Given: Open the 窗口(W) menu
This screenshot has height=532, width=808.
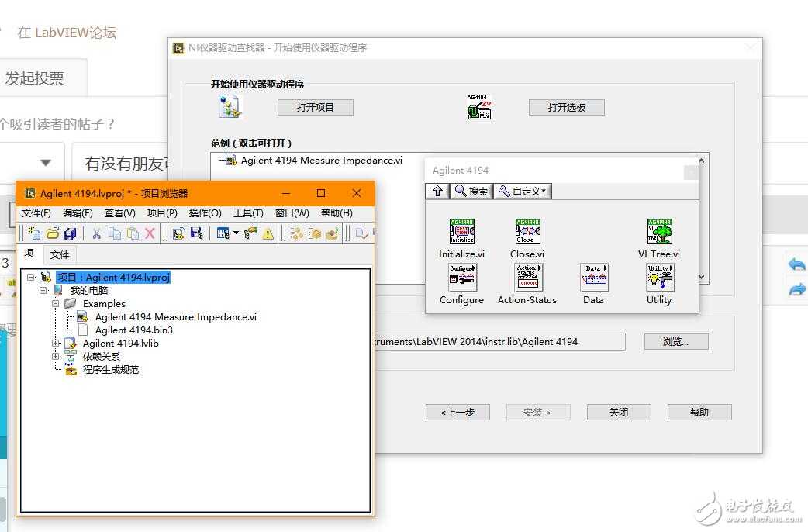Looking at the screenshot, I should pos(292,213).
